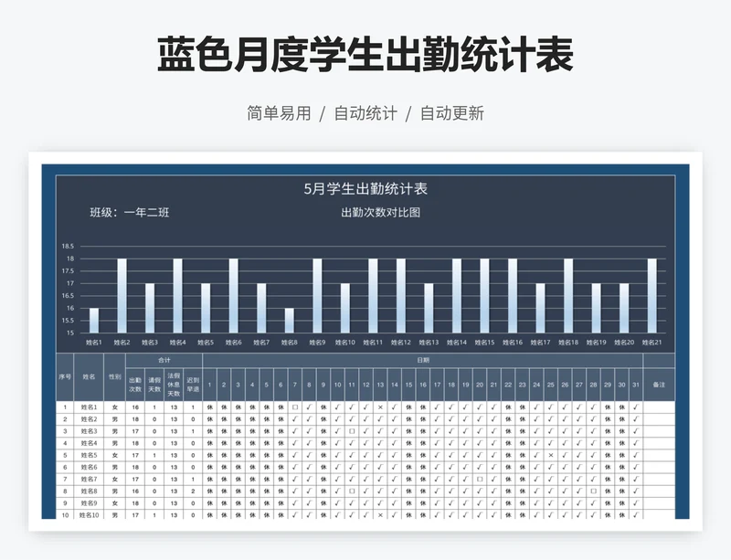Click the 自动统计 subtitle text
This screenshot has width=731, height=560.
point(365,113)
